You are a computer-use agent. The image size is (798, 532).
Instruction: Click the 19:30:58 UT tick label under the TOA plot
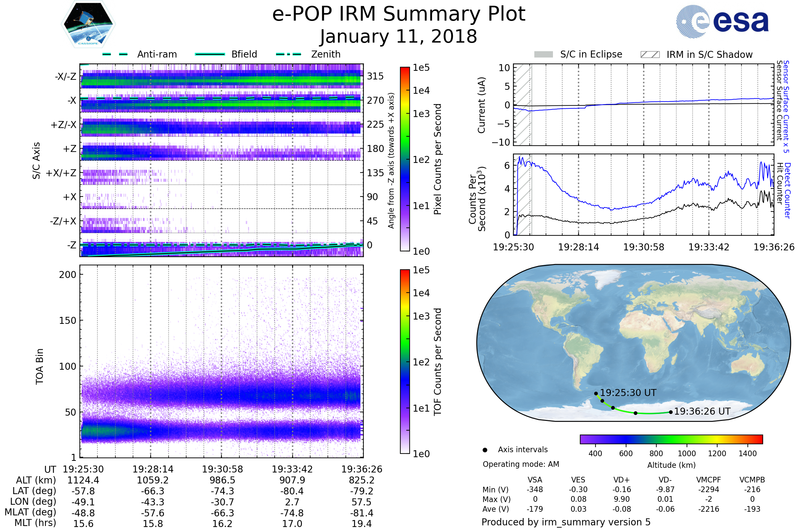pyautogui.click(x=222, y=469)
